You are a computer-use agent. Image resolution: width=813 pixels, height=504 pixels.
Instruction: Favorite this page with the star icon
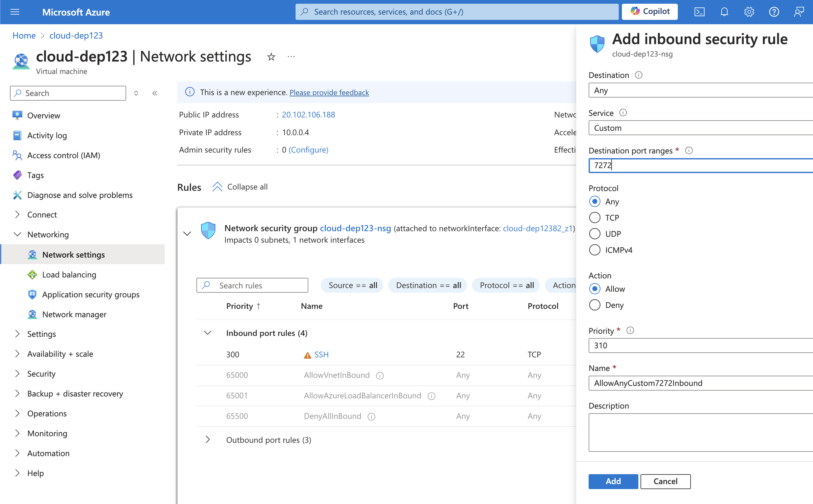[271, 57]
